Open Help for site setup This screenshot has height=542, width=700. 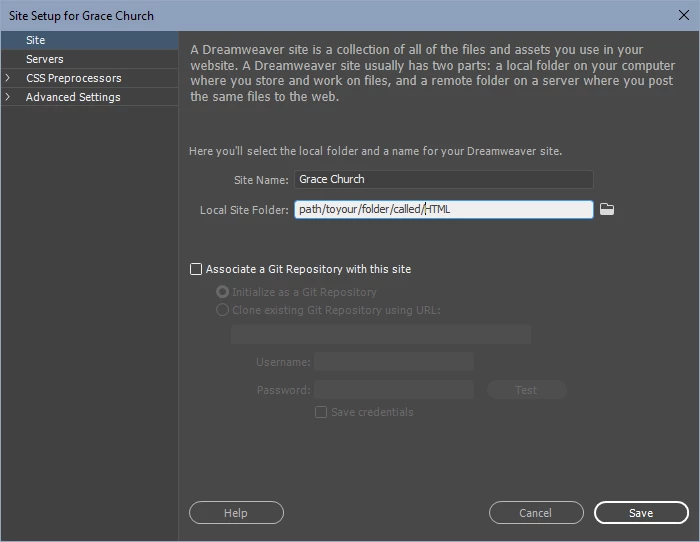tap(236, 513)
